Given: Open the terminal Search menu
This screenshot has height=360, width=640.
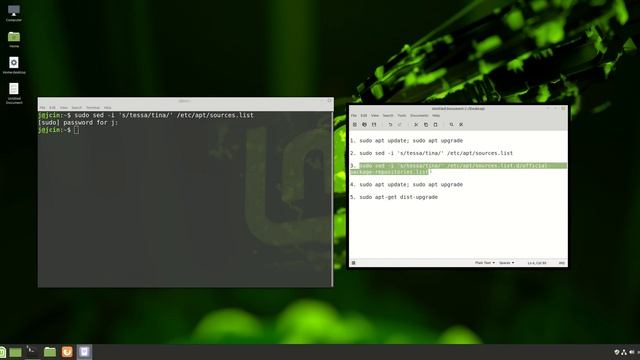Looking at the screenshot, I should coord(77,108).
